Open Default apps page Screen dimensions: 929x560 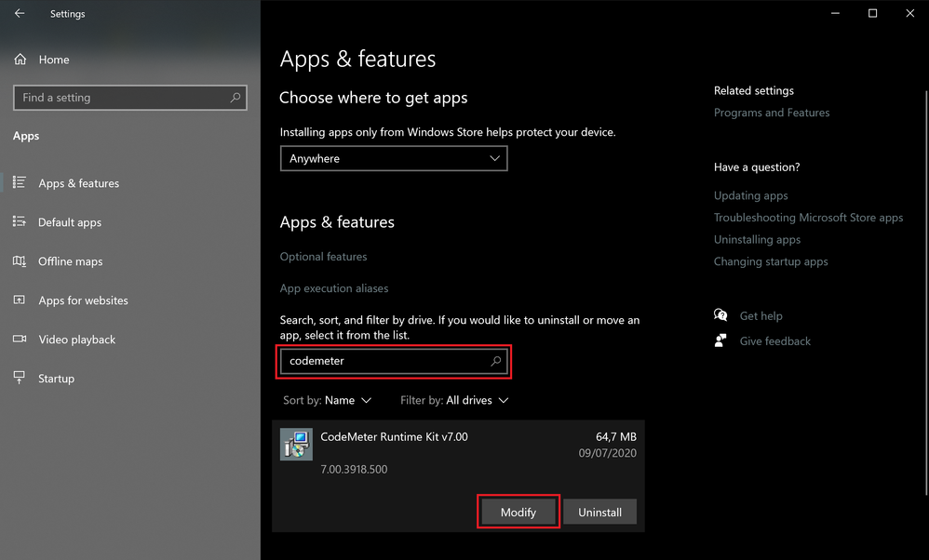[x=69, y=222]
